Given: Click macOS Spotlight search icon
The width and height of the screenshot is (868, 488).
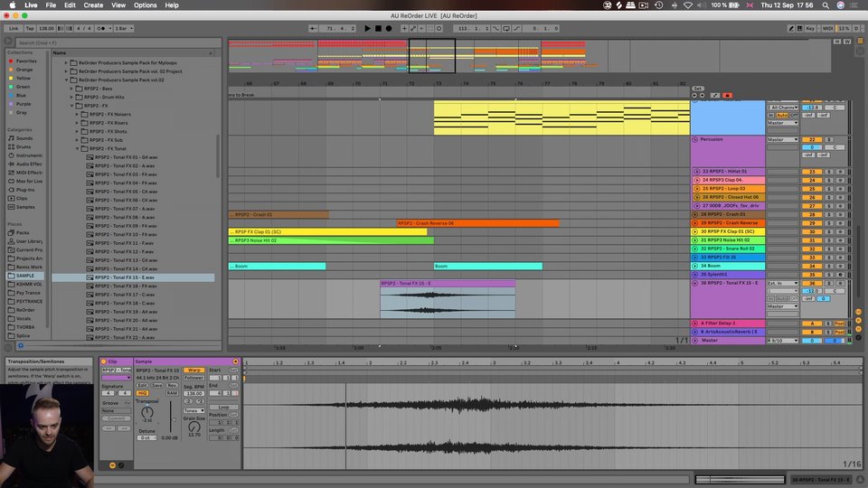Looking at the screenshot, I should tap(826, 5).
